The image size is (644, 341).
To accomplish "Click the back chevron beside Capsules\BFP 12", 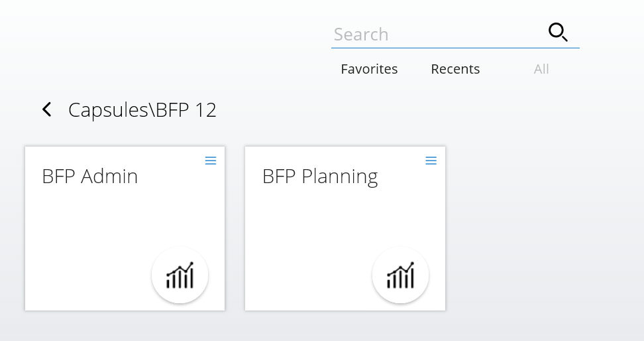I will point(47,109).
